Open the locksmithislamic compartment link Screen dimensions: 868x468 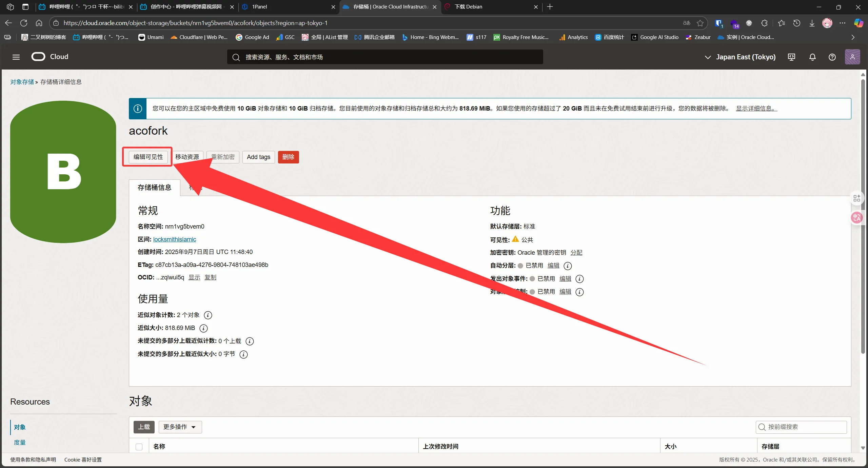coord(174,239)
